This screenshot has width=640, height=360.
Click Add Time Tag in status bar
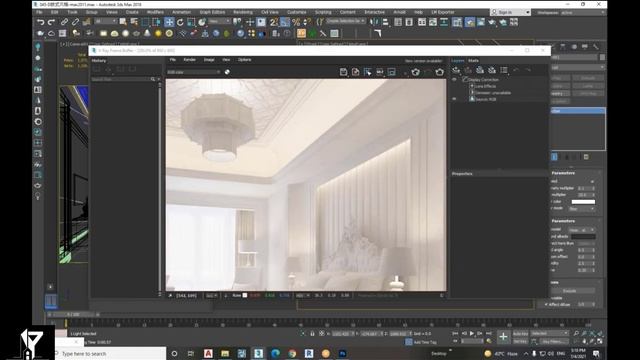coord(425,342)
